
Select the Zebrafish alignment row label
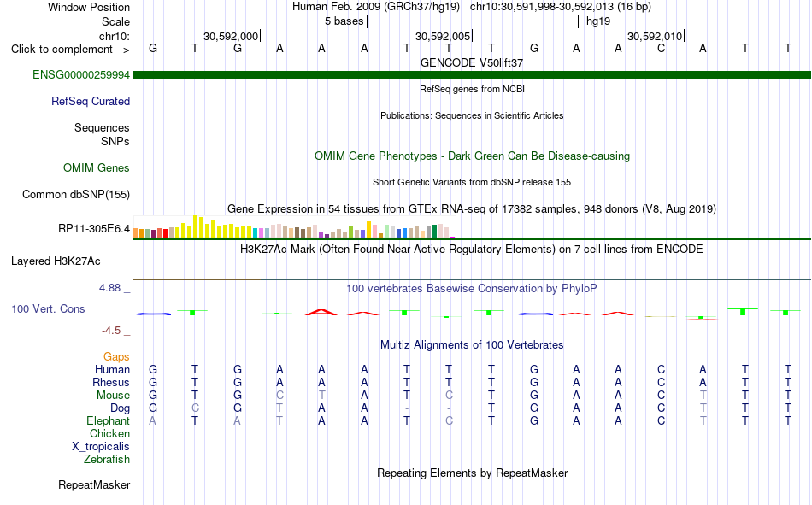pyautogui.click(x=107, y=459)
